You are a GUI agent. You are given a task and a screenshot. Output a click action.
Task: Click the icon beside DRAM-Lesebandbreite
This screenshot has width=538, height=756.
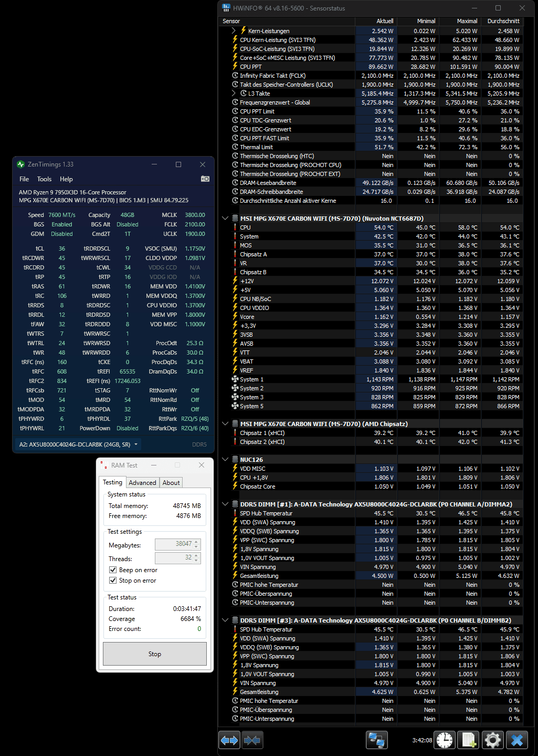(x=235, y=183)
